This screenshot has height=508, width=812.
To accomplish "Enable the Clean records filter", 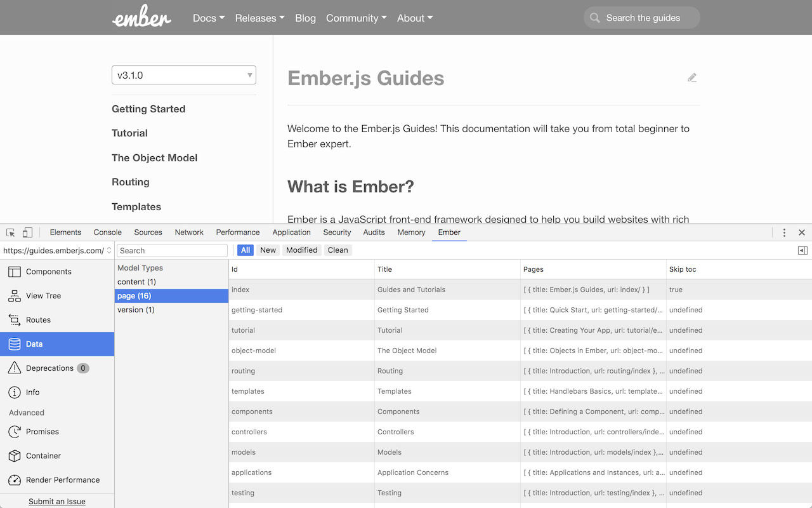I will pos(337,250).
